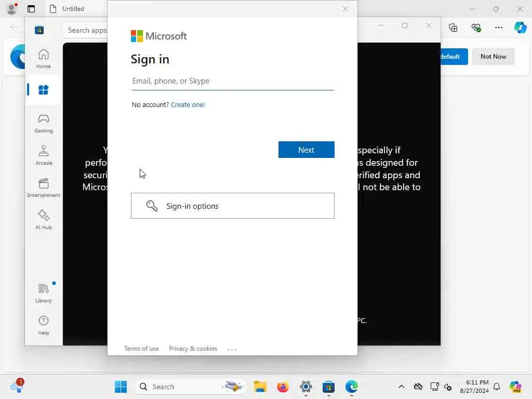Open Edge tab actions menu icon
532x399 pixels.
click(31, 9)
